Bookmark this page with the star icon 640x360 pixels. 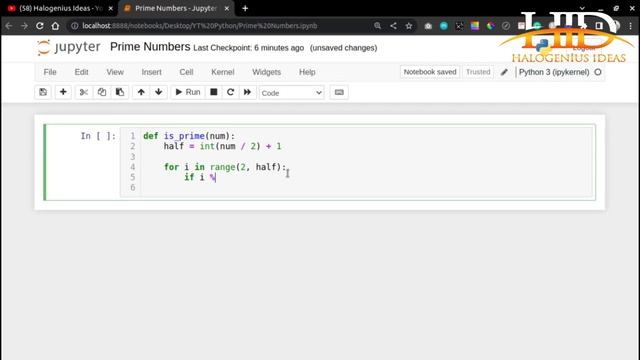click(x=409, y=26)
